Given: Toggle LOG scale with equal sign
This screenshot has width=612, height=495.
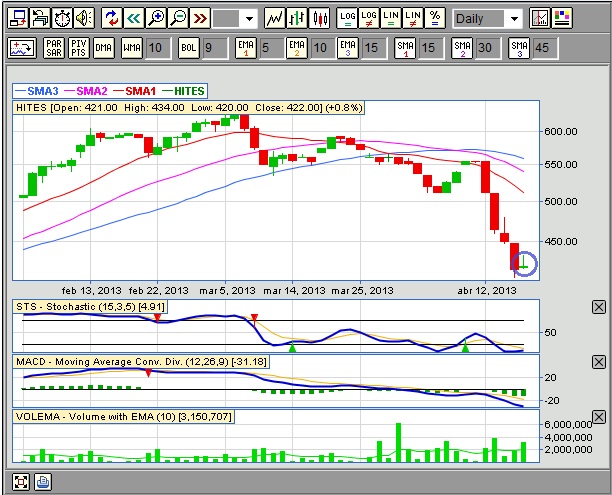Looking at the screenshot, I should (x=347, y=18).
